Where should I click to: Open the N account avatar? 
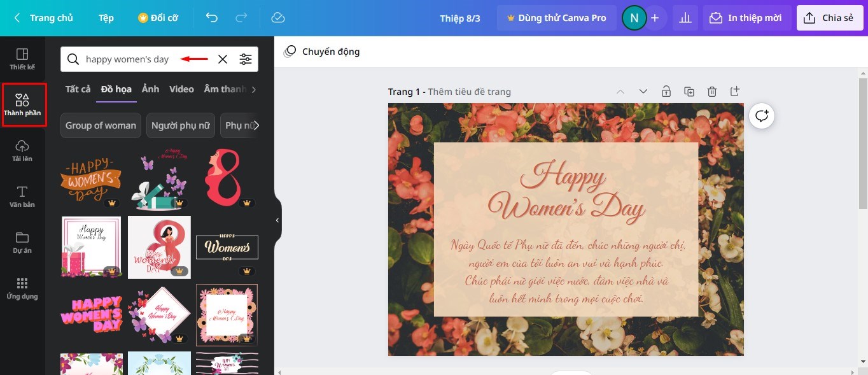click(x=634, y=18)
